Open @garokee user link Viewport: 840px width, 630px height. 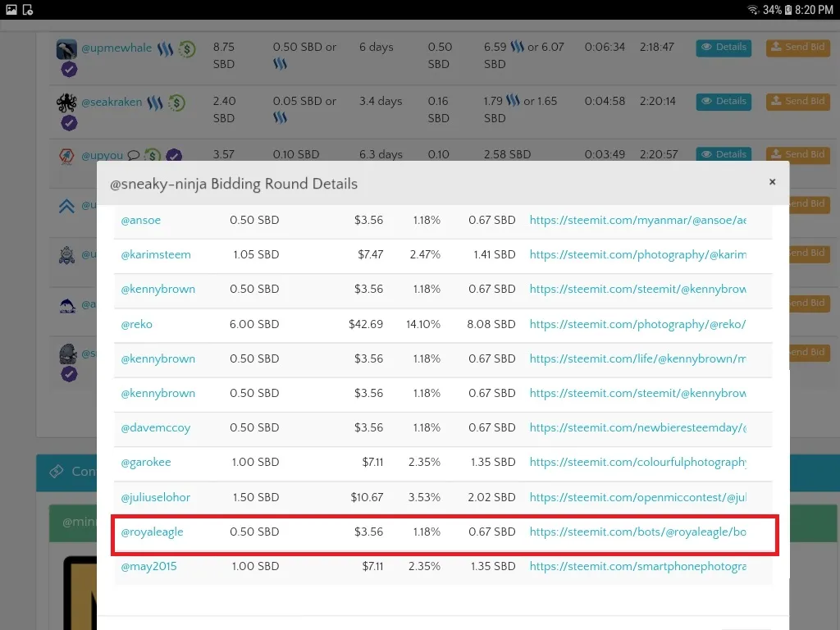146,462
